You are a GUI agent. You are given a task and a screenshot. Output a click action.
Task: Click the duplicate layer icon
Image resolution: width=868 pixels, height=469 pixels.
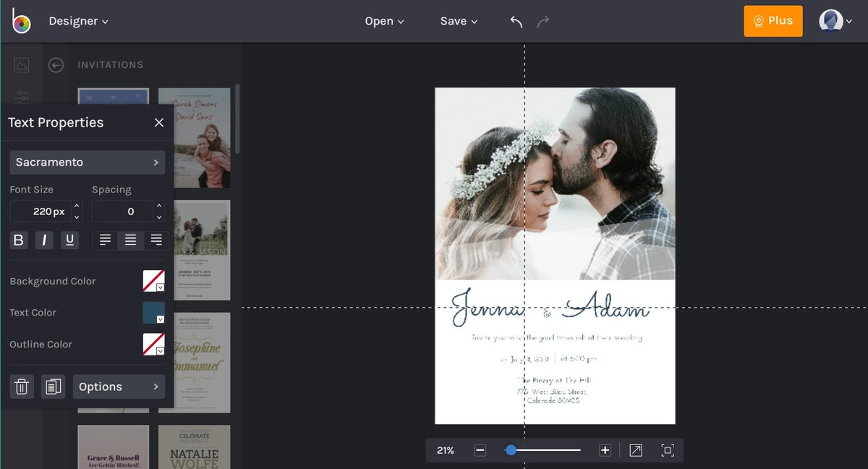click(x=53, y=386)
